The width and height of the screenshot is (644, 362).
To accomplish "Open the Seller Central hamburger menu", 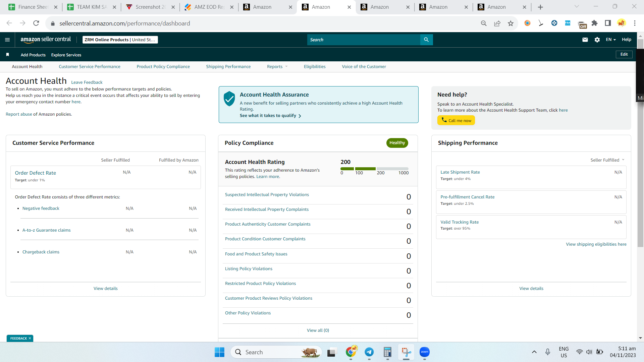I will pyautogui.click(x=7, y=40).
